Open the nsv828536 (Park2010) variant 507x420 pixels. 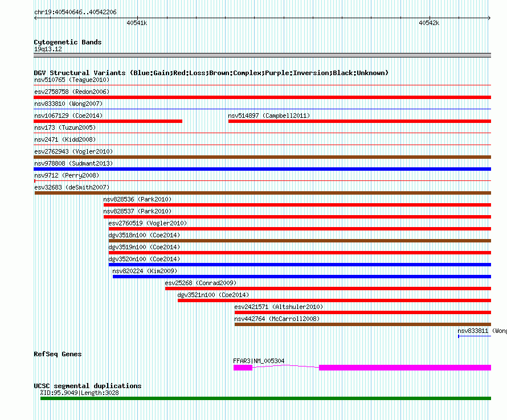(297, 205)
